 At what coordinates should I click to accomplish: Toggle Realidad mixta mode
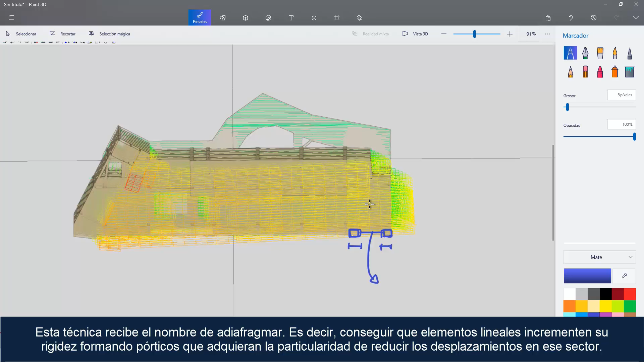click(371, 34)
